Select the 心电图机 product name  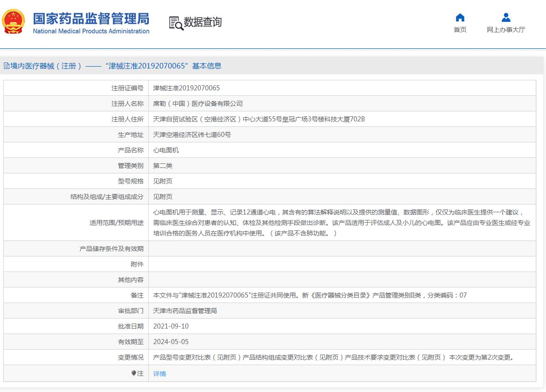pyautogui.click(x=166, y=150)
